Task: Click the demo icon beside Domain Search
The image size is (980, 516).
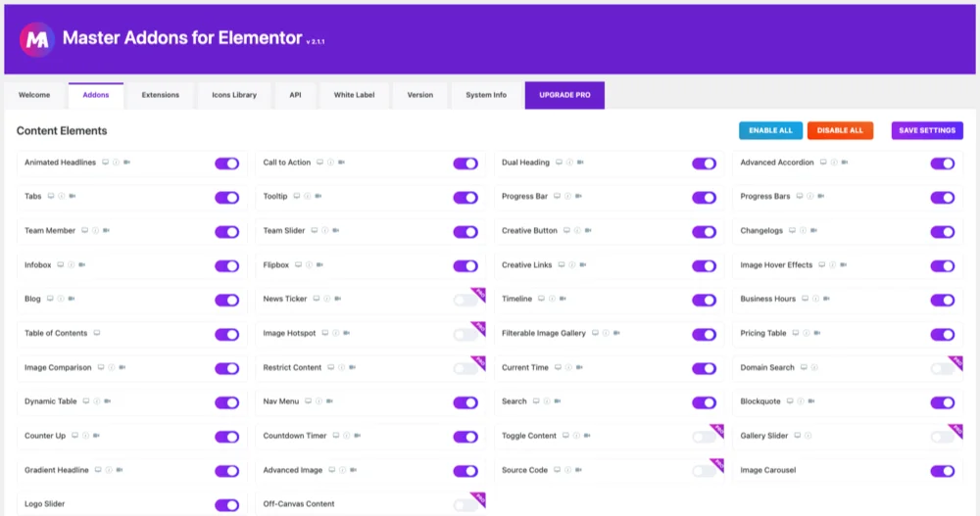Action: pos(804,367)
